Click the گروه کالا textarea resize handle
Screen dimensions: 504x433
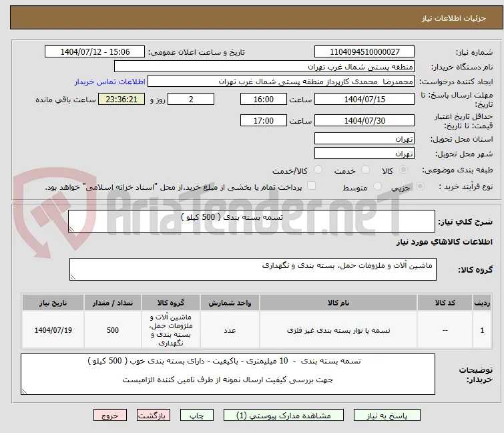coord(73,277)
